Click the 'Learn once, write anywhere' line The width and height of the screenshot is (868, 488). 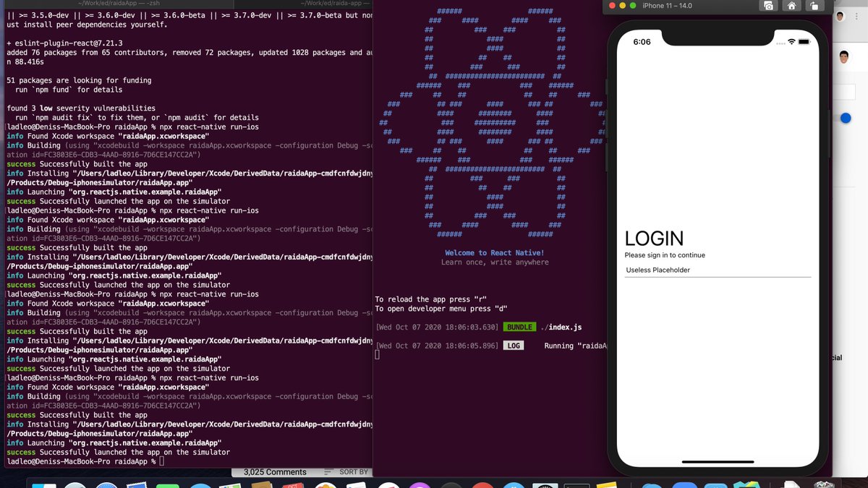495,262
